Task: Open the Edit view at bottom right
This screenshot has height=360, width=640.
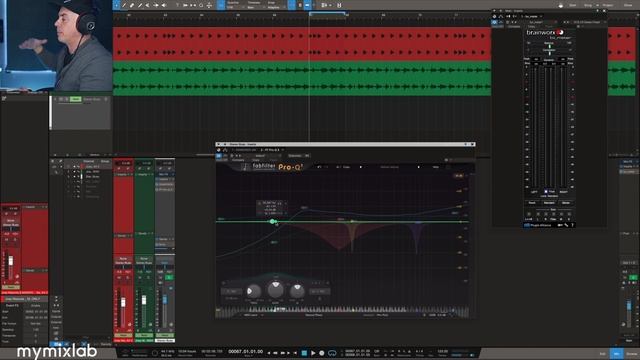Action: (602, 353)
